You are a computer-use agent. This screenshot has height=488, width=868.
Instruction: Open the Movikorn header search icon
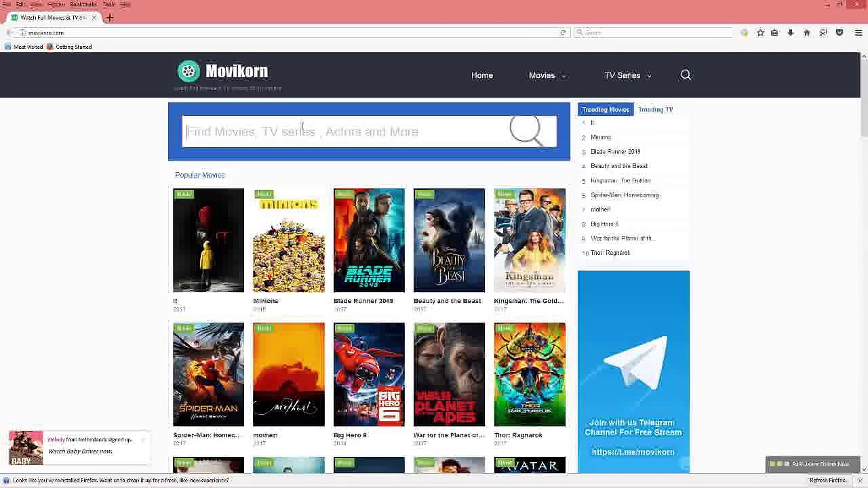[686, 75]
